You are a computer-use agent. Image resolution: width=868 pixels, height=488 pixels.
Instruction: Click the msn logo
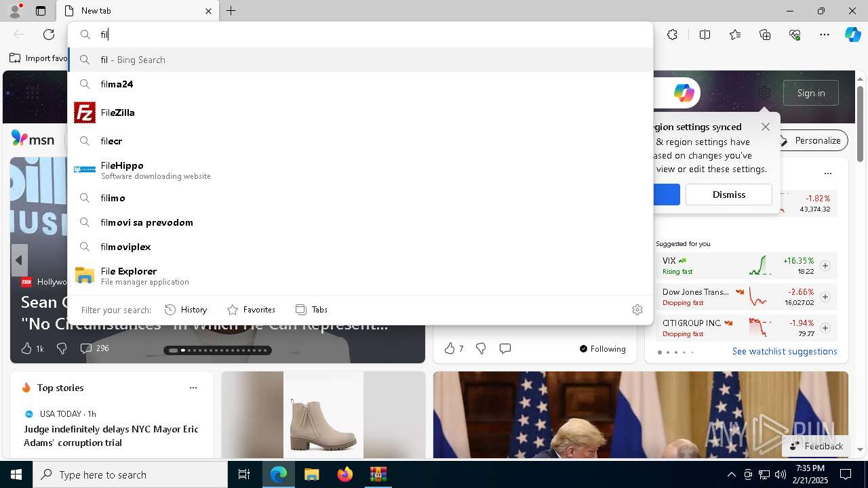[33, 139]
